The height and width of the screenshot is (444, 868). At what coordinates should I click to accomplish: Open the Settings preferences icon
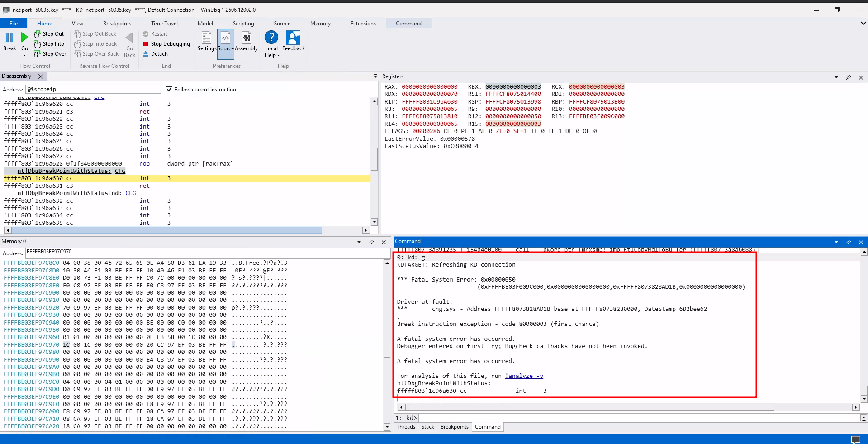tap(206, 38)
